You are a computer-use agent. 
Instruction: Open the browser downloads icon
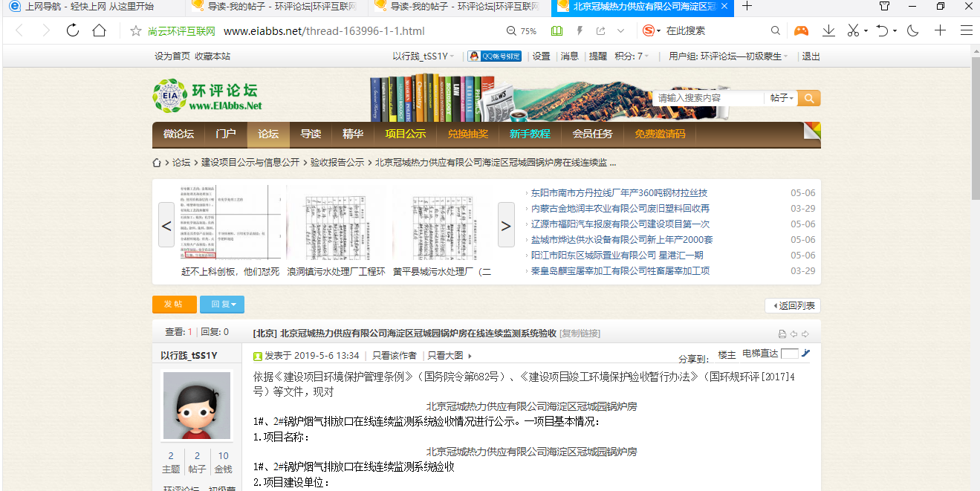pos(828,30)
